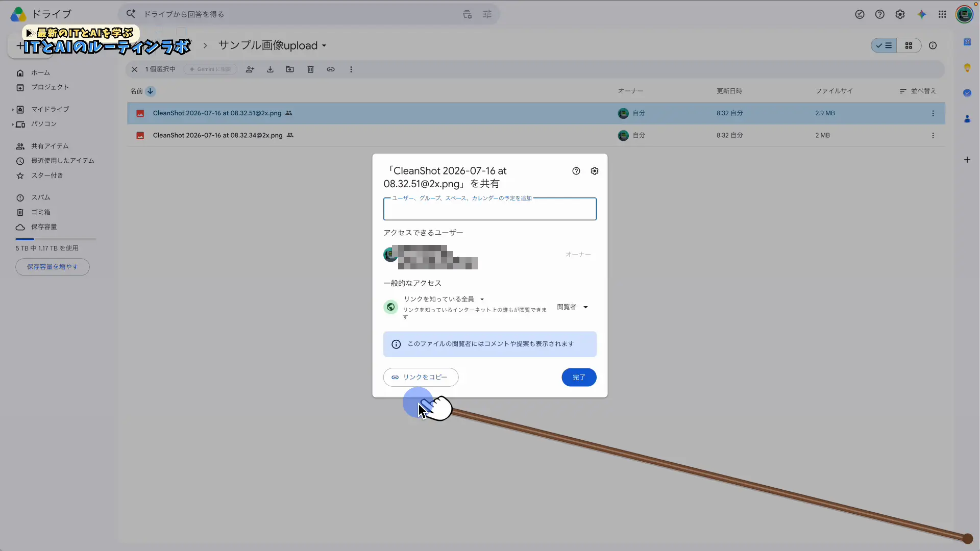Open プロジェクト in sidebar
980x551 pixels.
(x=50, y=87)
